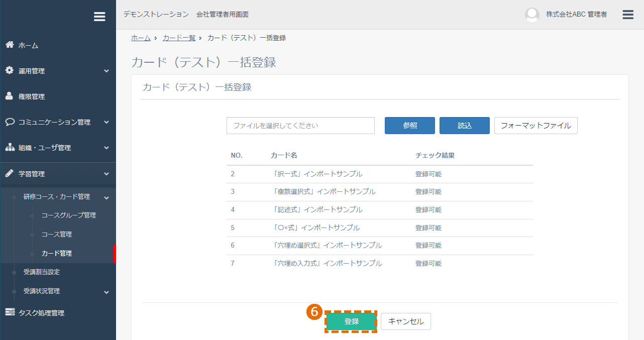The height and width of the screenshot is (340, 644).
Task: Click the NO. column header
Action: pos(237,155)
